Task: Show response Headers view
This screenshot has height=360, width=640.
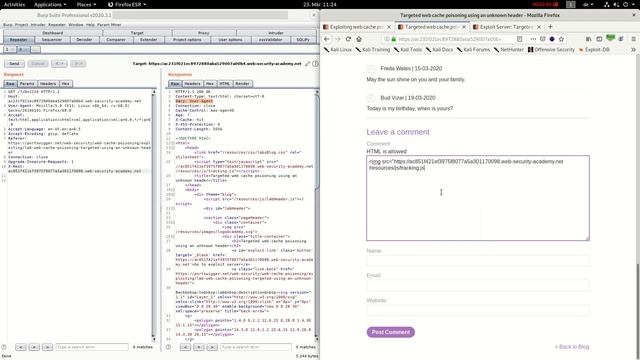Action: [x=192, y=84]
